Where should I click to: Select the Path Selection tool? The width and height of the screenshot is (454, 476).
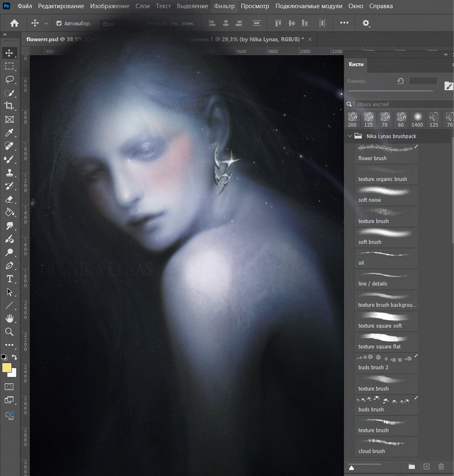[x=9, y=292]
